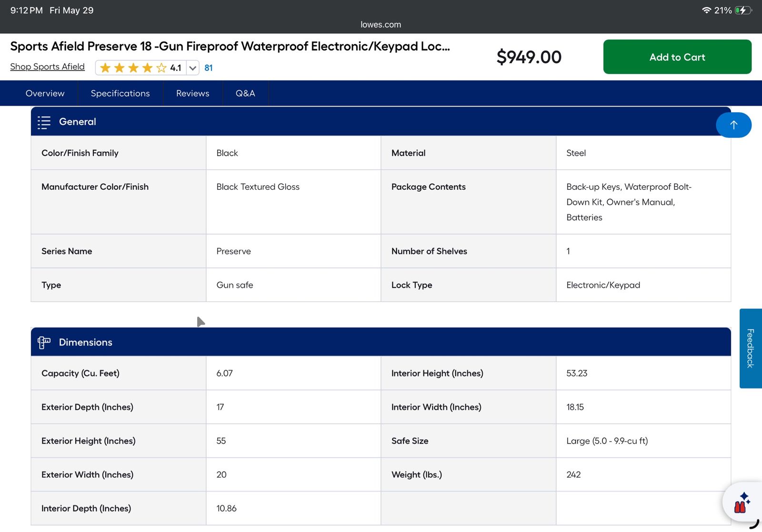The image size is (762, 532).
Task: Click the capacity value 6.07
Action: [x=225, y=374]
